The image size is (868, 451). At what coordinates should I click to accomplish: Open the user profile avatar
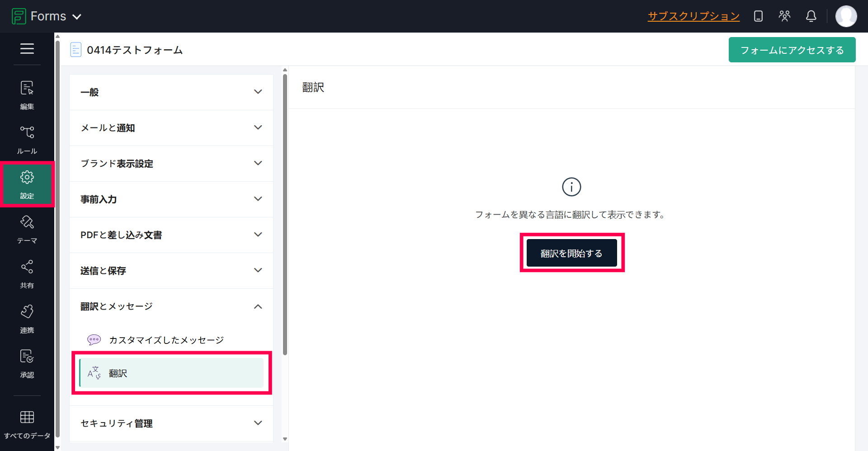click(846, 16)
